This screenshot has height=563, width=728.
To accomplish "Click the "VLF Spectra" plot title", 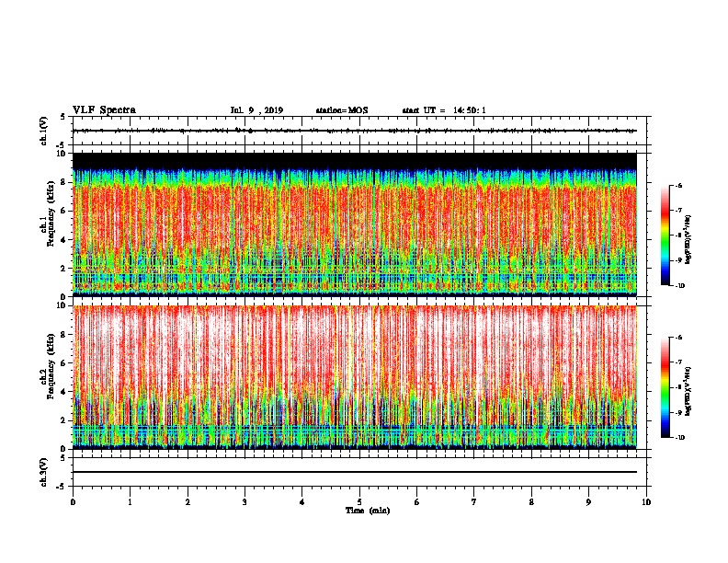I will point(104,110).
